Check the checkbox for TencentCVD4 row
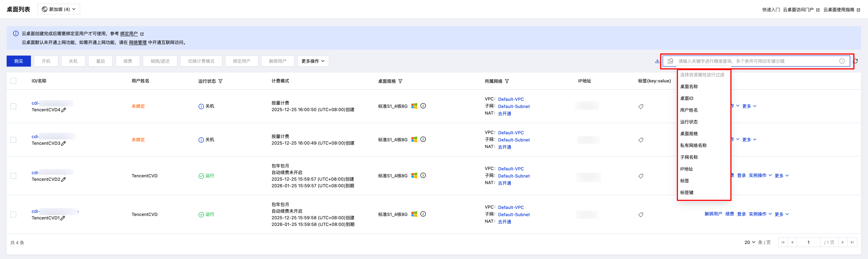 coord(13,106)
